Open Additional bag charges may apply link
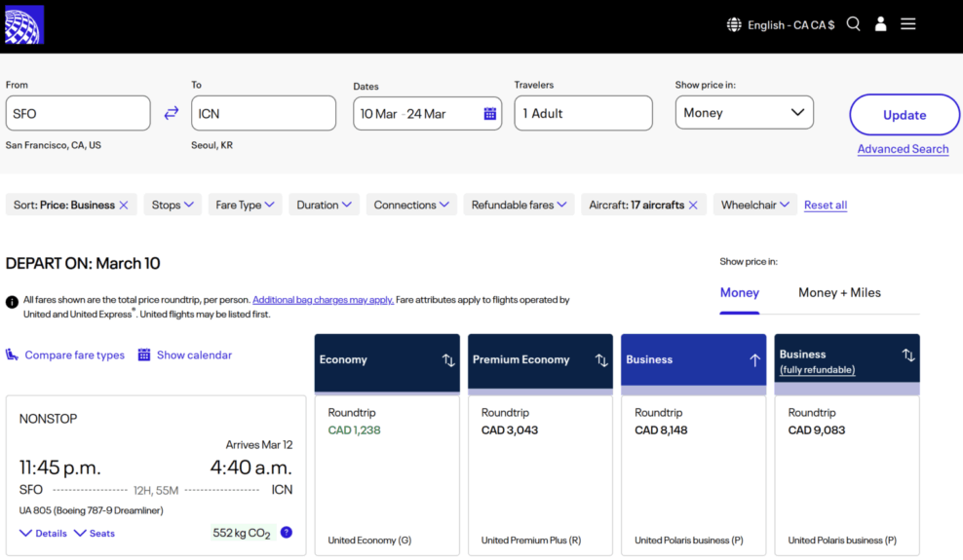963x560 pixels. coord(323,300)
